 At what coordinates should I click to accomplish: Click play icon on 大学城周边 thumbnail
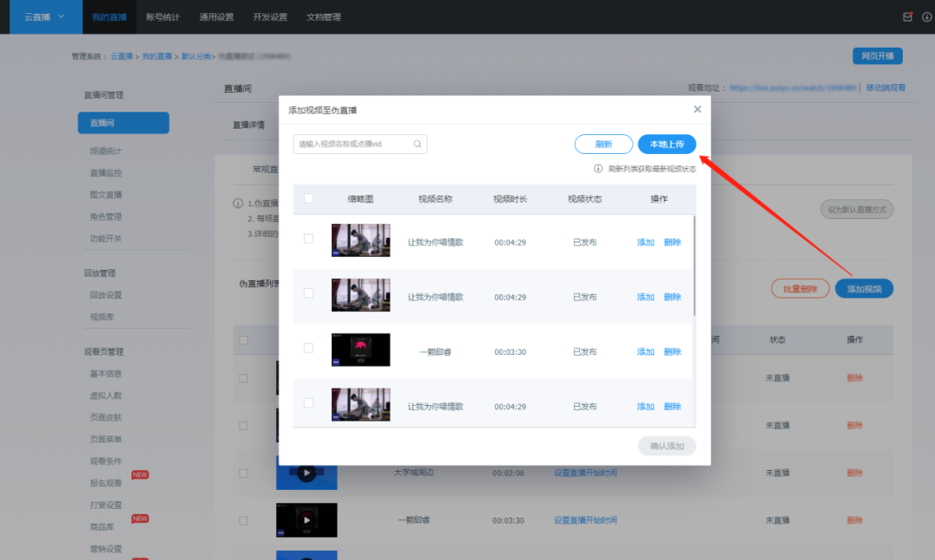click(306, 473)
